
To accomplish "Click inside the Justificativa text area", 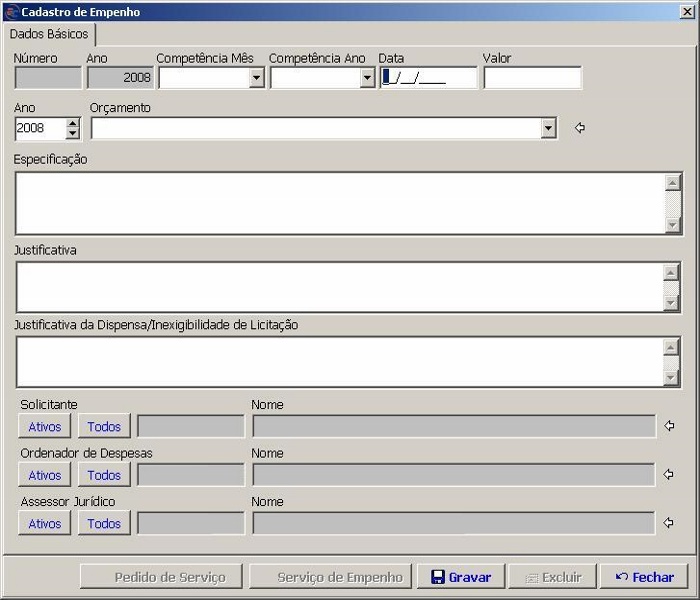I will click(x=339, y=287).
